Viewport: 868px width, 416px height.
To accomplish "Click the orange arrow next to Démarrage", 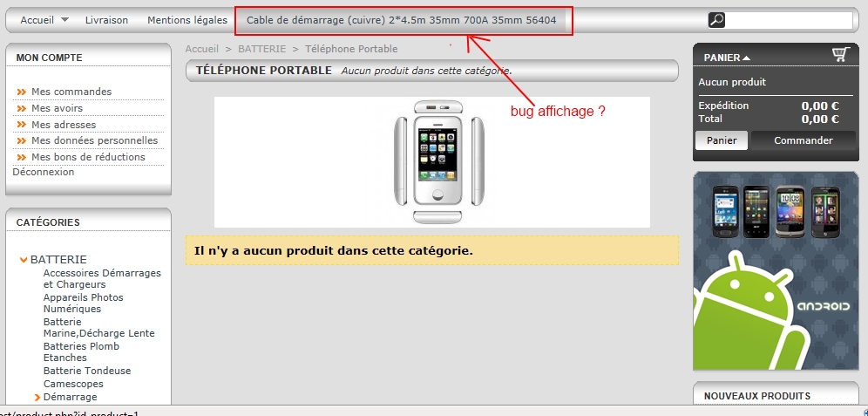I will pos(37,397).
